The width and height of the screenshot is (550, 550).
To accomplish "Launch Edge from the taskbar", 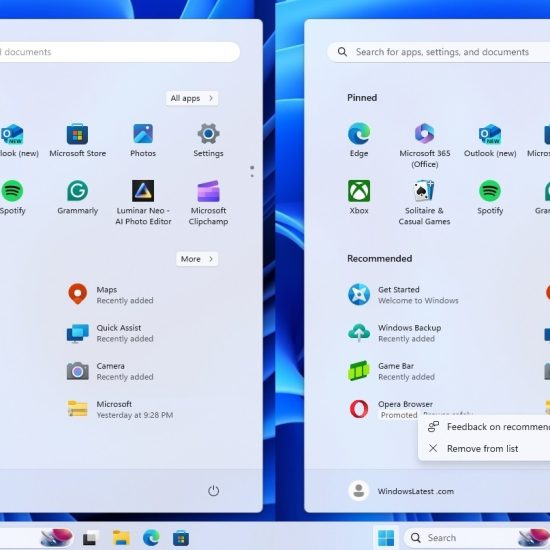I will pyautogui.click(x=151, y=538).
